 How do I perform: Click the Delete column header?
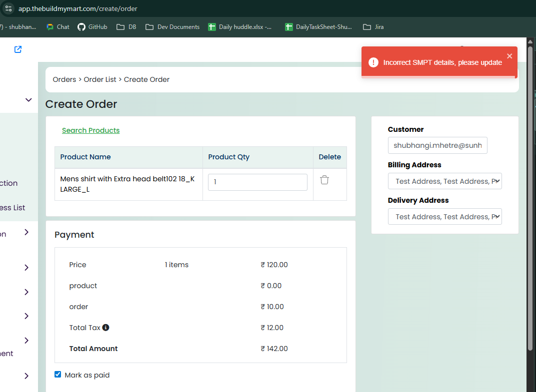330,157
